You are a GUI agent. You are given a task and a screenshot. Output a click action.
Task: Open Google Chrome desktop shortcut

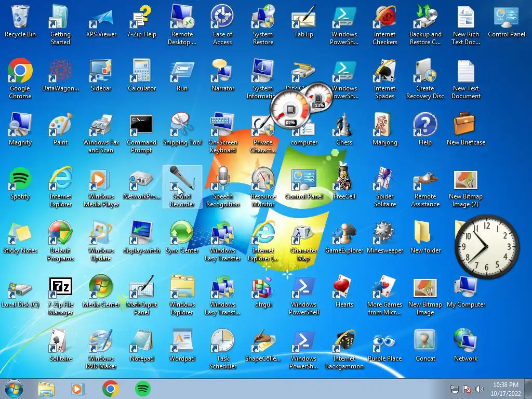coord(20,70)
